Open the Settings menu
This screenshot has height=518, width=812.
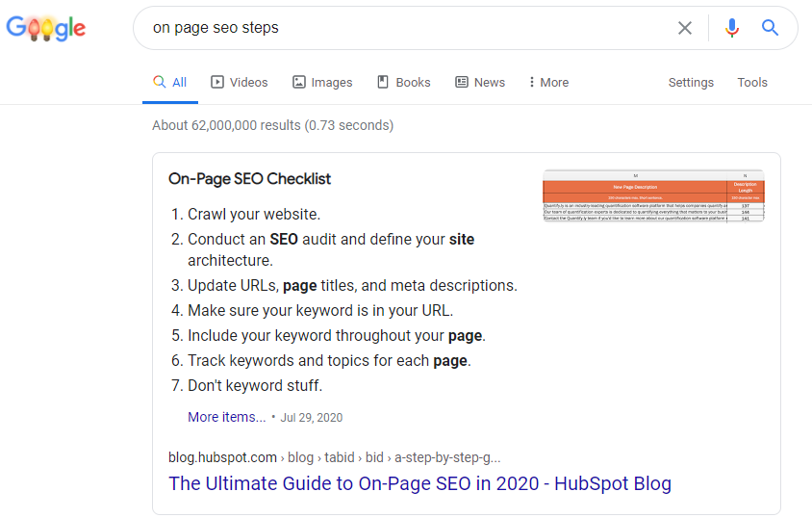[x=691, y=82]
